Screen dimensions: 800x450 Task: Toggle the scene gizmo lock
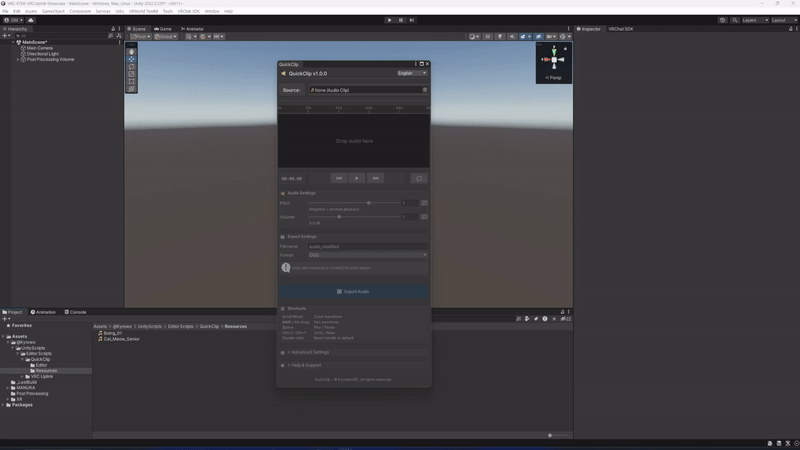[x=565, y=48]
